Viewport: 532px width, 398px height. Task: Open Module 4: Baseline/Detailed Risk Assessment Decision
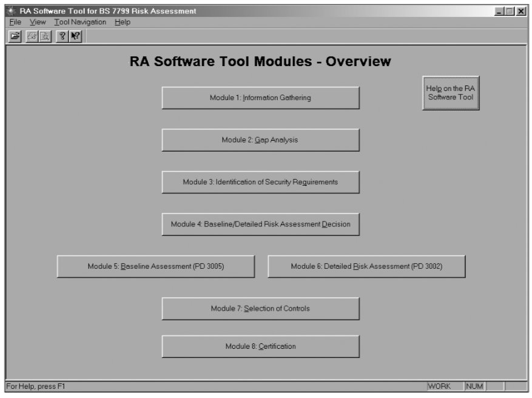pyautogui.click(x=261, y=224)
